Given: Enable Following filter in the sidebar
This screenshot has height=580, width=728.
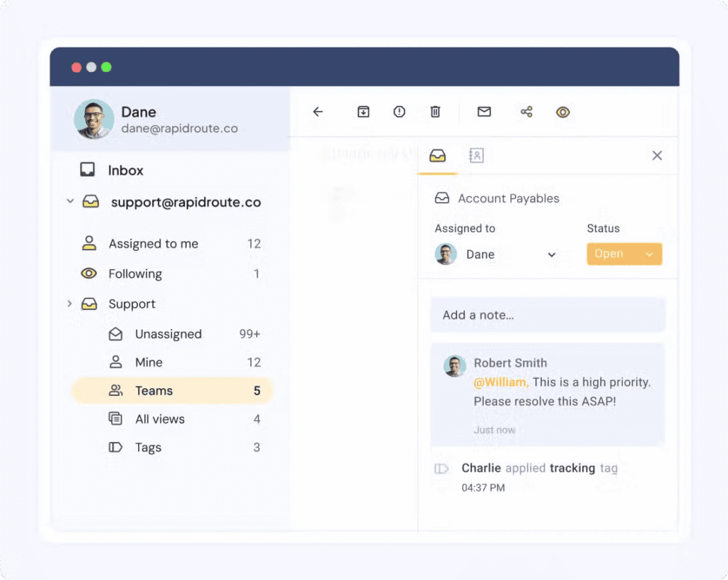Looking at the screenshot, I should point(135,274).
